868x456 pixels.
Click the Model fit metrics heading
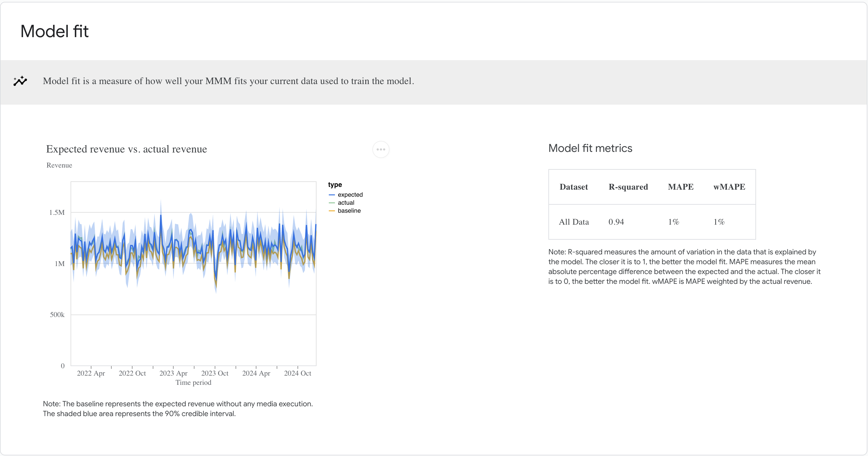click(590, 148)
